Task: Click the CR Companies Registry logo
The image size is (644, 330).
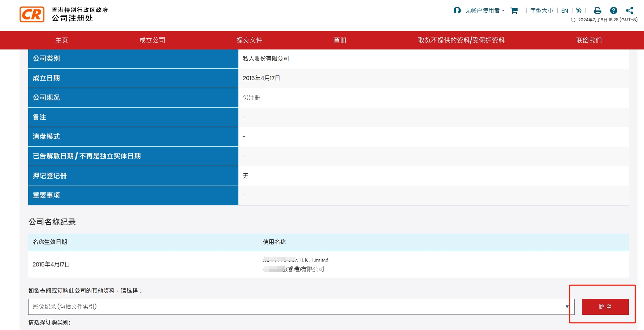Action: point(32,14)
